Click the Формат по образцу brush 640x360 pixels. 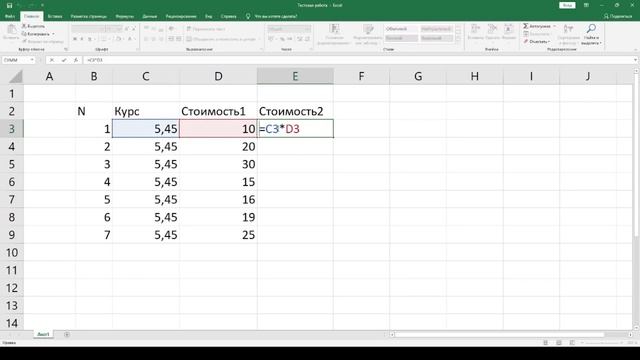42,41
